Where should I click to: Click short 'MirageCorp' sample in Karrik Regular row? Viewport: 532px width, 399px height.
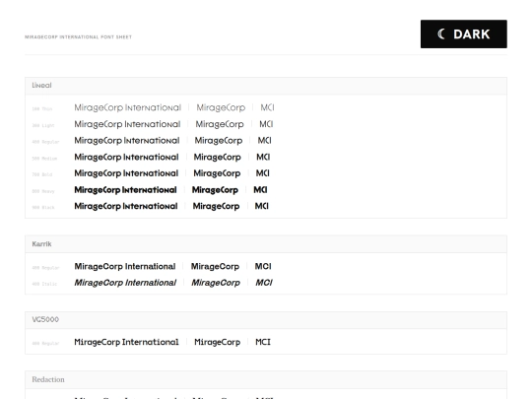pos(215,266)
